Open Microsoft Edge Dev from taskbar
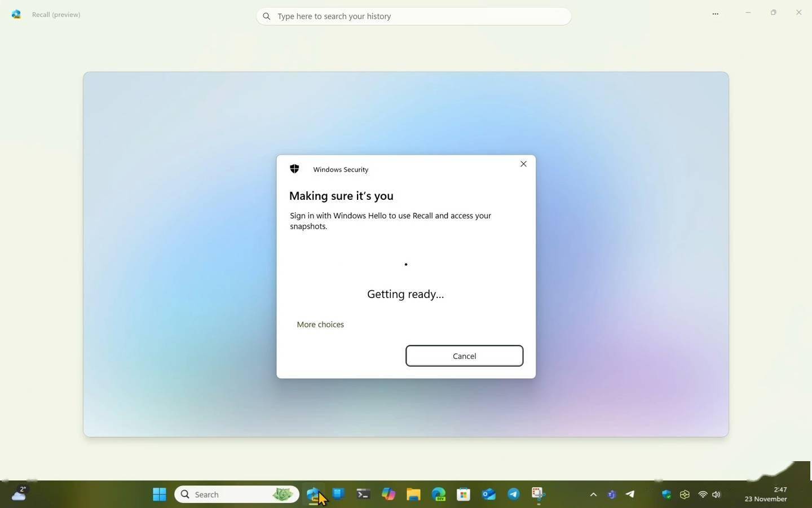The width and height of the screenshot is (812, 508). (439, 494)
